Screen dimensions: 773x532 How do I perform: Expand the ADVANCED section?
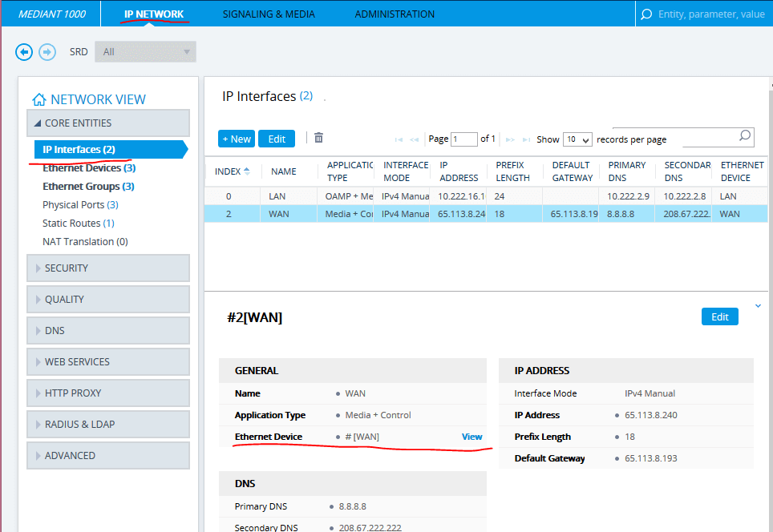tap(108, 456)
